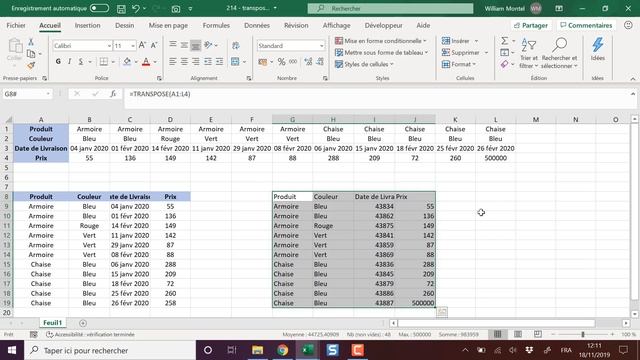Switch to the Mise en page tab
The width and height of the screenshot is (640, 360).
pos(168,25)
